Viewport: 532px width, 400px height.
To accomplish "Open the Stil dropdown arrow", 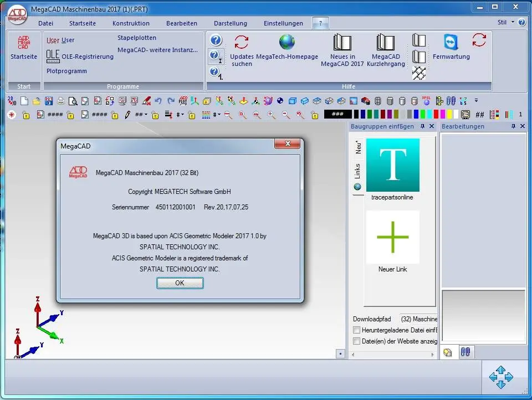I will pos(513,22).
